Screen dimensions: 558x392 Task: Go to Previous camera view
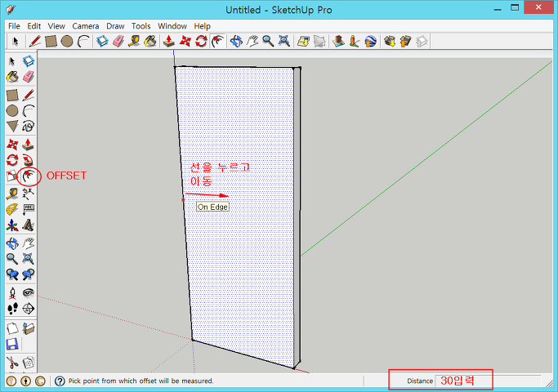pyautogui.click(x=12, y=274)
